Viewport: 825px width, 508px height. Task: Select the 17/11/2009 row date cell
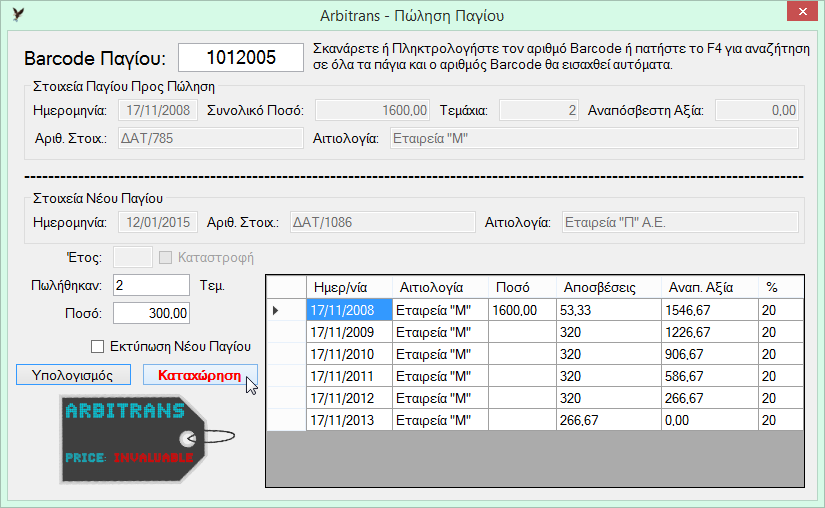[x=349, y=332]
